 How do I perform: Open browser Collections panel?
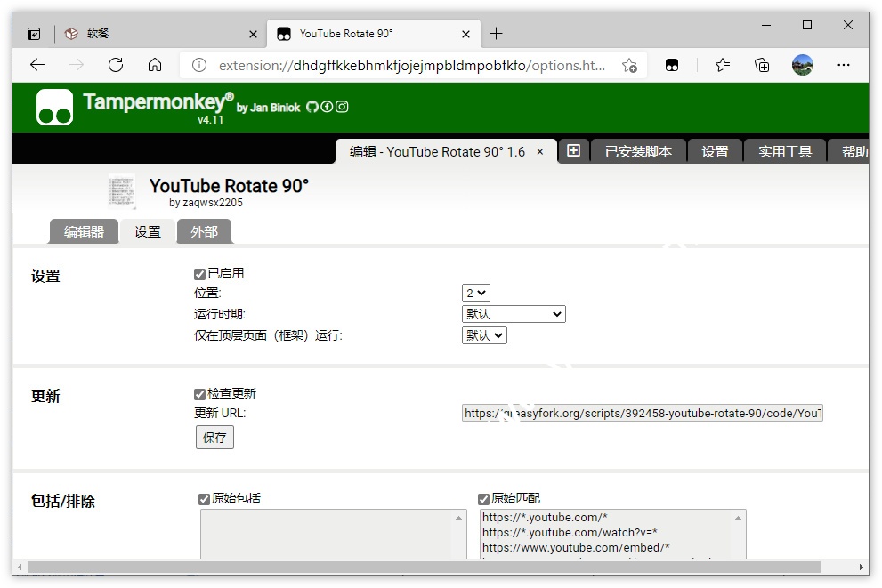coord(762,64)
